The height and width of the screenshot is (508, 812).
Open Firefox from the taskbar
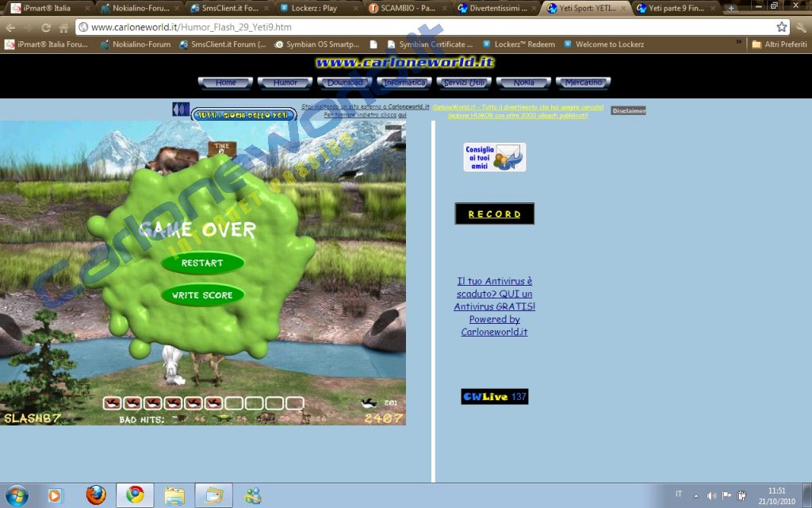96,495
